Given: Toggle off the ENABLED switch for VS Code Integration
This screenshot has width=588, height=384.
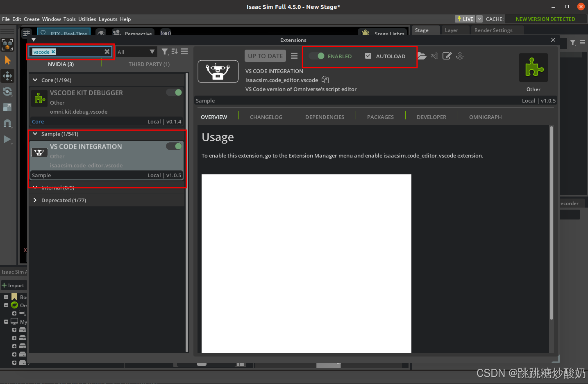Looking at the screenshot, I should [316, 56].
